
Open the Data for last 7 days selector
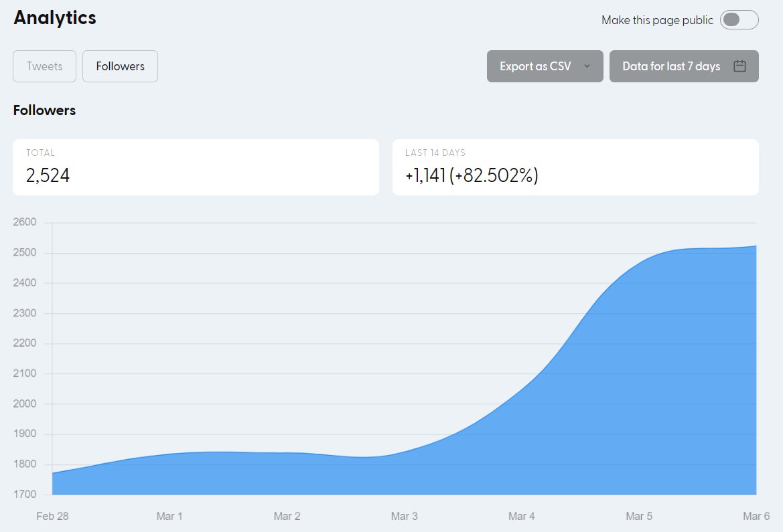tap(684, 66)
